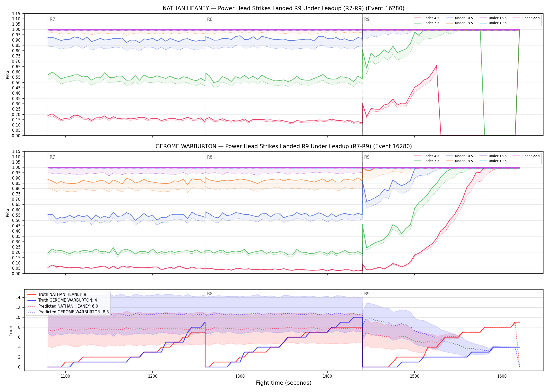Select 'under 22.5' legend label in Warburton chart
This screenshot has width=549, height=392.
(x=531, y=156)
